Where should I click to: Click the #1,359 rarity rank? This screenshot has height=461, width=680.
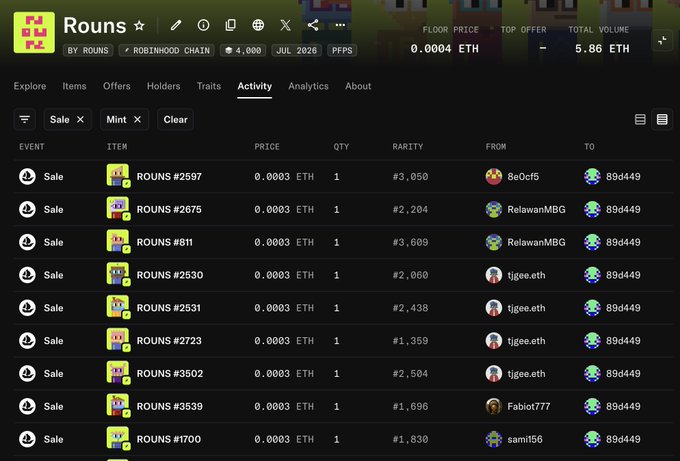pos(410,340)
